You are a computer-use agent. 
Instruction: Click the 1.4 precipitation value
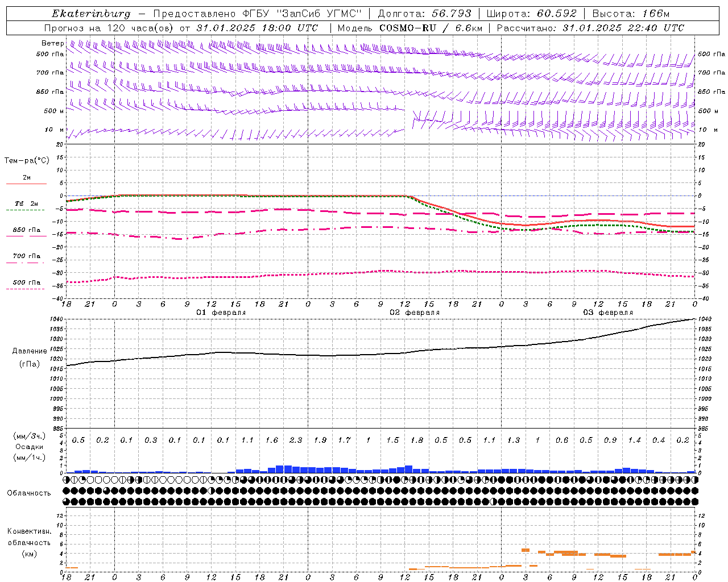635,440
